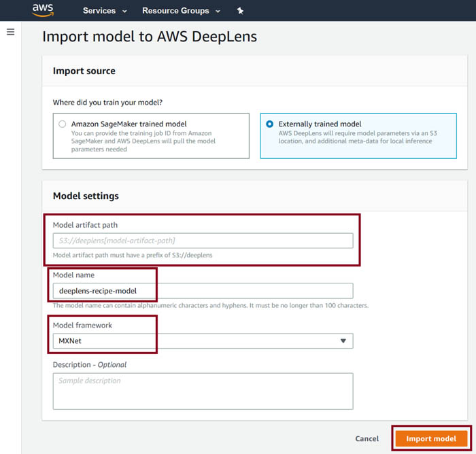This screenshot has height=454, width=476.
Task: Click the Model name text field
Action: click(x=203, y=291)
